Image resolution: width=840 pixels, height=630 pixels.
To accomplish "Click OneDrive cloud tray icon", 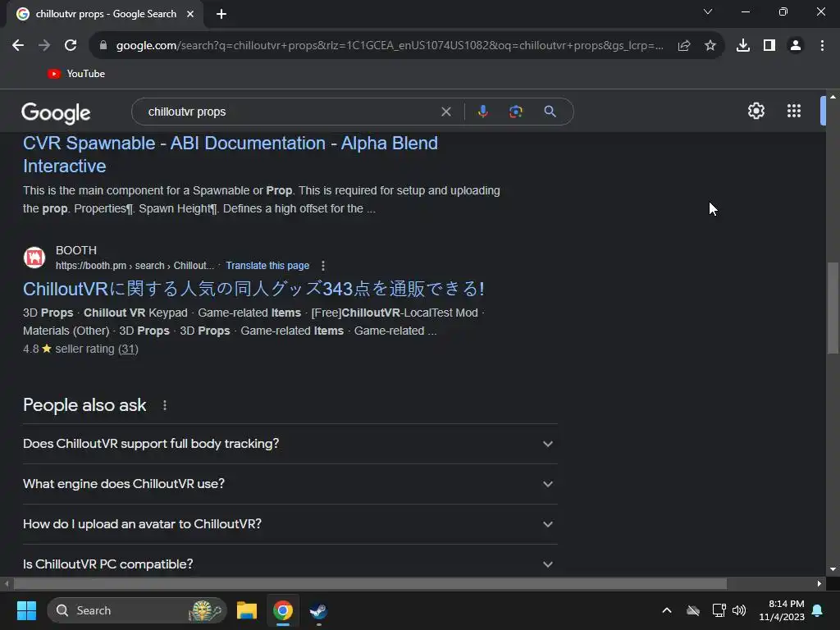I will [x=693, y=610].
